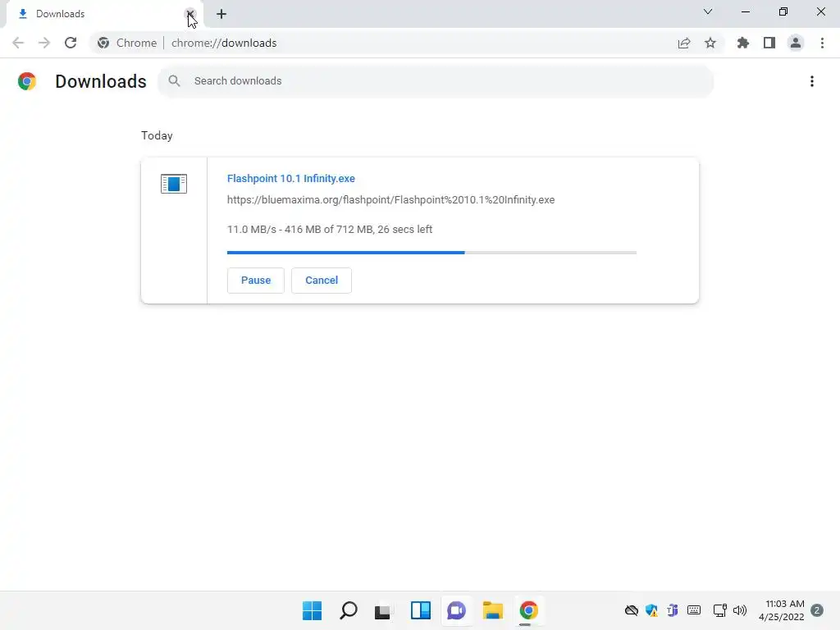This screenshot has height=630, width=840.
Task: Open the share page icon in address bar
Action: pyautogui.click(x=684, y=43)
